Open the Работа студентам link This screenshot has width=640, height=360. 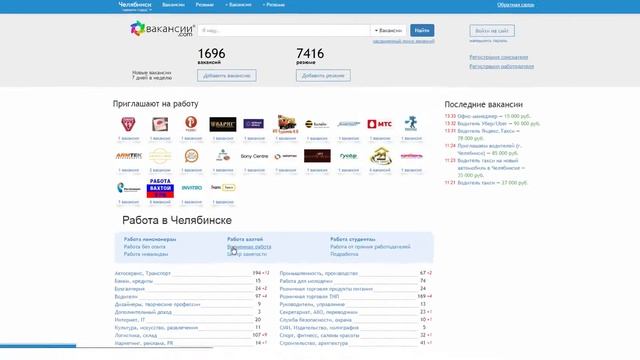[x=353, y=240]
